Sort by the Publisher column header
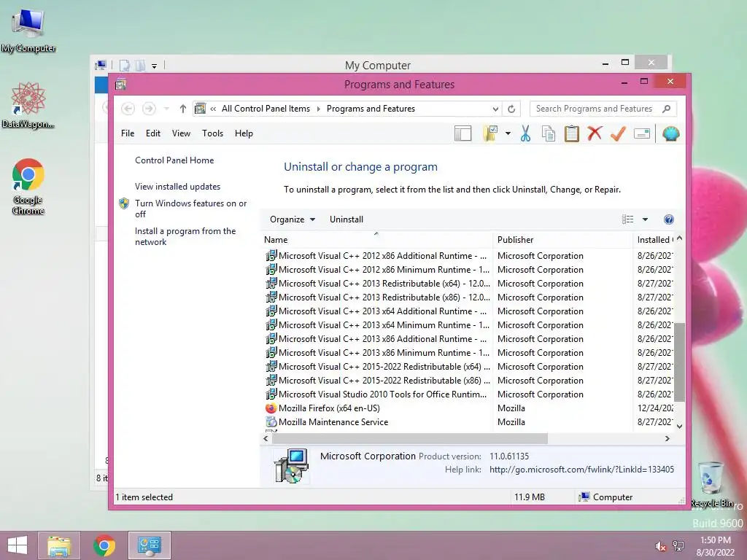 click(562, 239)
